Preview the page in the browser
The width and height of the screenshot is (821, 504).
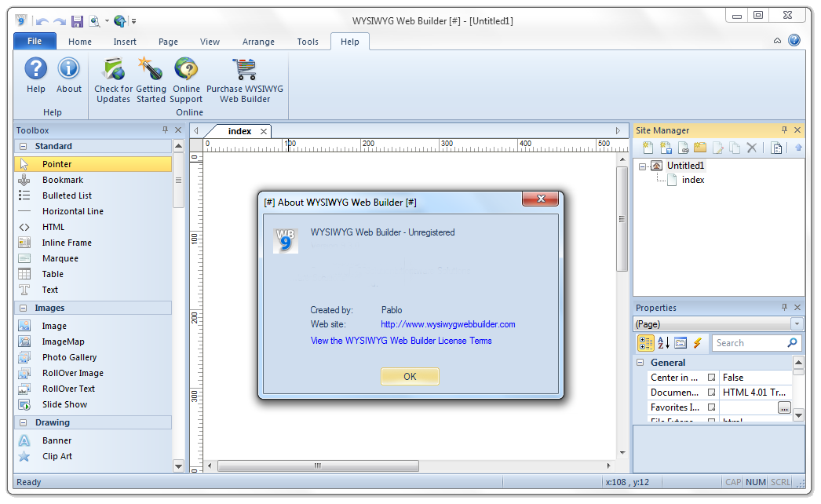94,21
